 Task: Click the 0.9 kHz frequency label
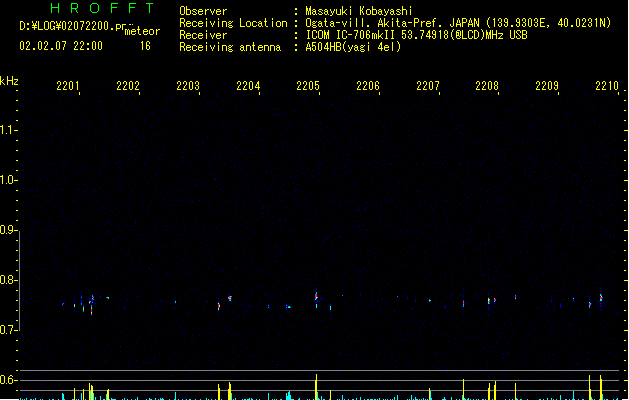pos(8,230)
